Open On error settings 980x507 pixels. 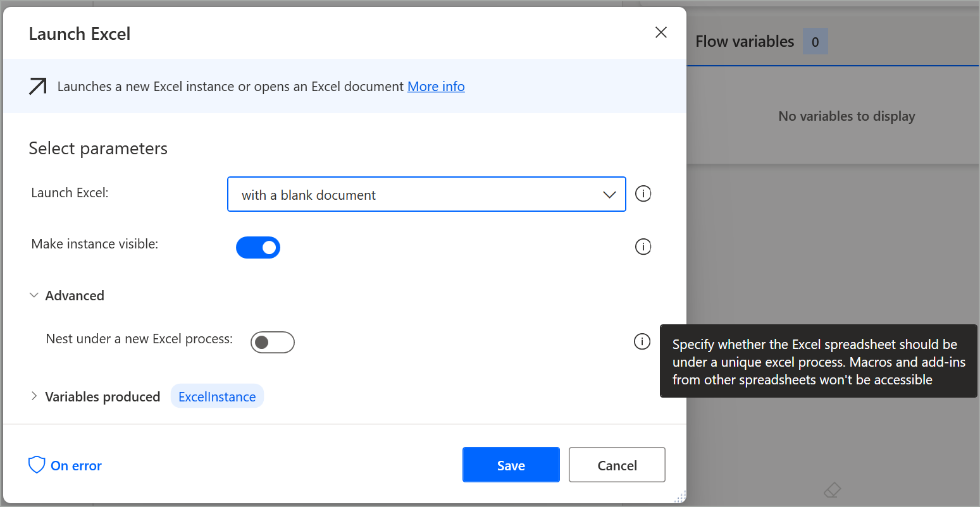[x=65, y=465]
